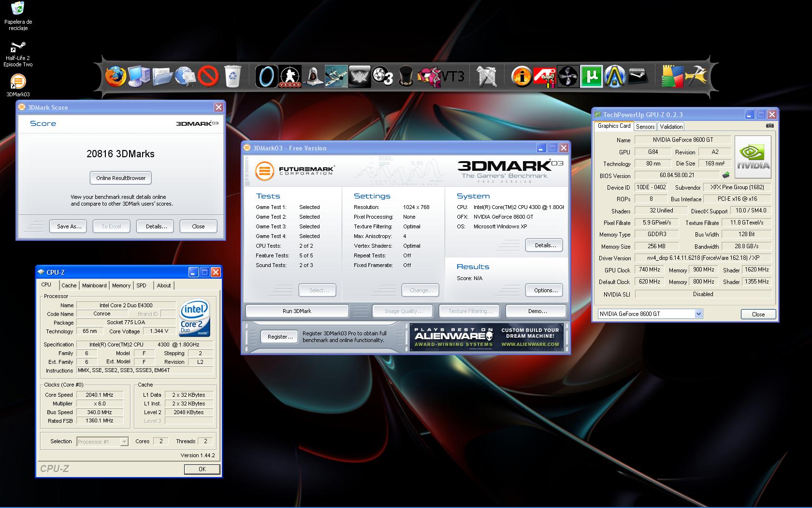Open My Computer icon in the dock
Image resolution: width=812 pixels, height=508 pixels.
coord(139,76)
